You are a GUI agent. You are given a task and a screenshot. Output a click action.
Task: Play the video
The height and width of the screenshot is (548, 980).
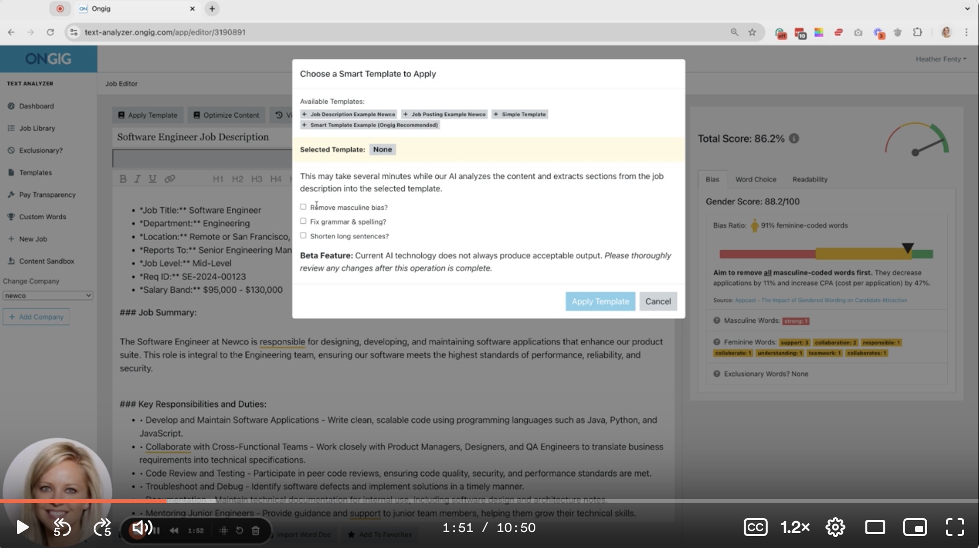pyautogui.click(x=22, y=528)
